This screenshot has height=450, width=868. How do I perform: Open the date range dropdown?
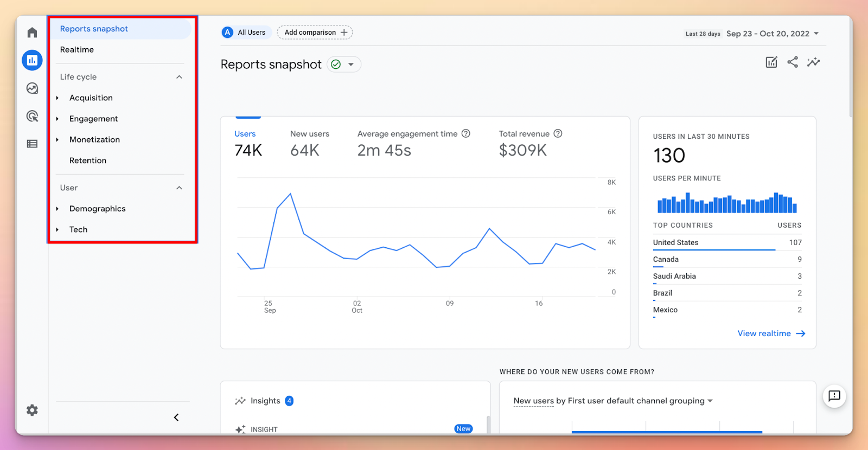[773, 34]
